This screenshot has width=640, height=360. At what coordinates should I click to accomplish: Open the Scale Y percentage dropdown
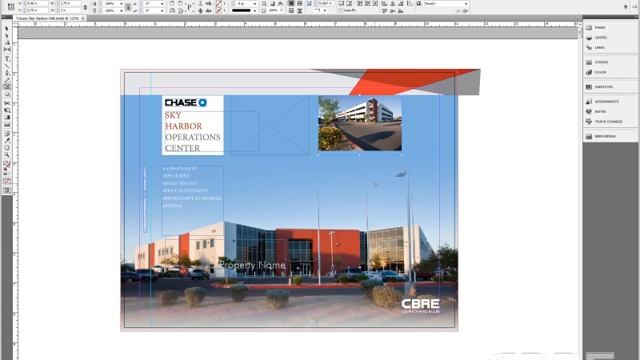pyautogui.click(x=122, y=10)
